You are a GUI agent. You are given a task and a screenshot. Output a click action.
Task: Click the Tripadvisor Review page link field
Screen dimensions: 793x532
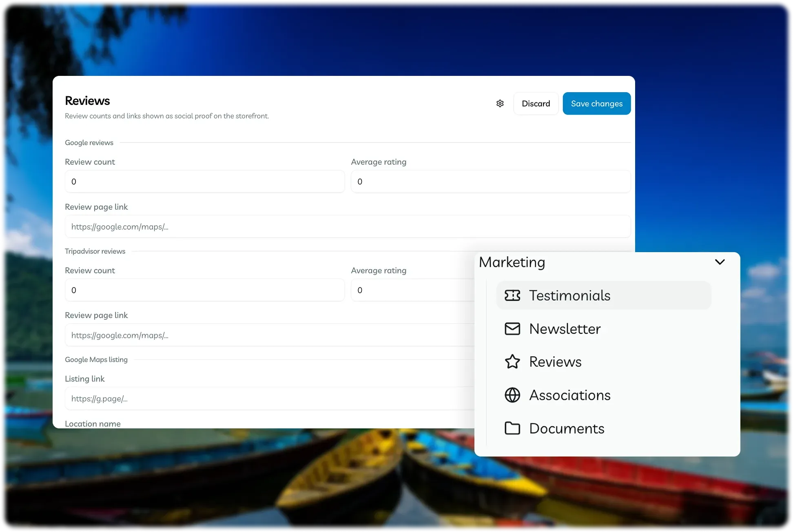270,335
